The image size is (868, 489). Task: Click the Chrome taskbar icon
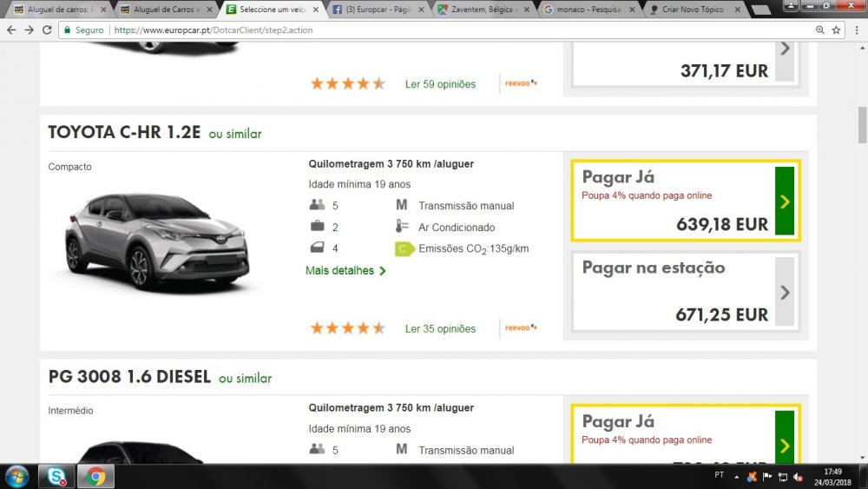pyautogui.click(x=95, y=477)
